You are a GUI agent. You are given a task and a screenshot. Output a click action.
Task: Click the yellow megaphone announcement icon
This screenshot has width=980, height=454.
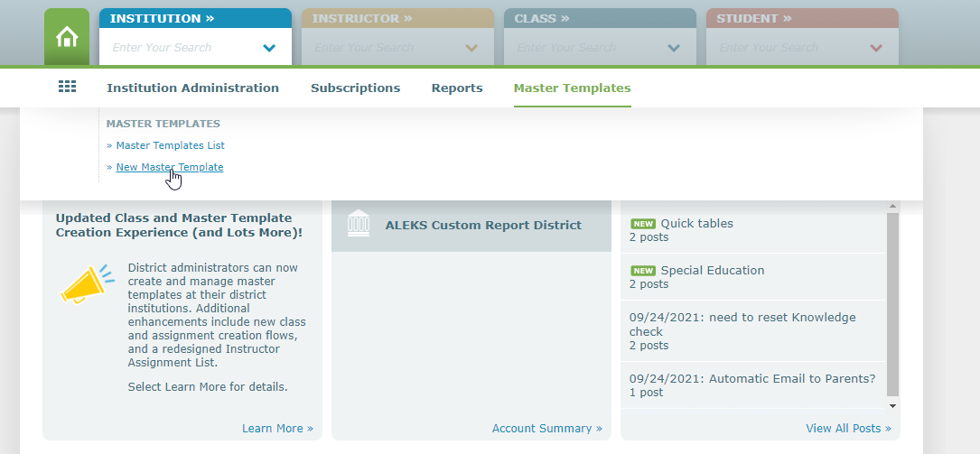pyautogui.click(x=87, y=283)
